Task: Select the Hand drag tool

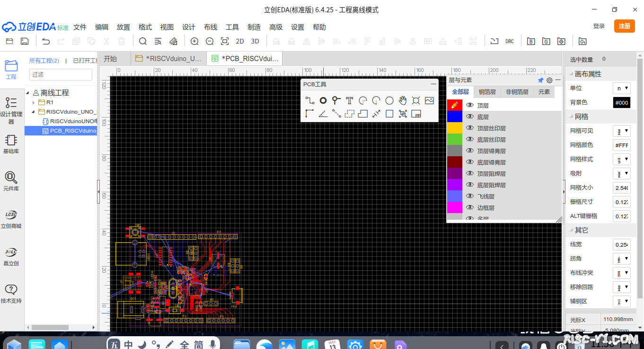Action: [403, 100]
